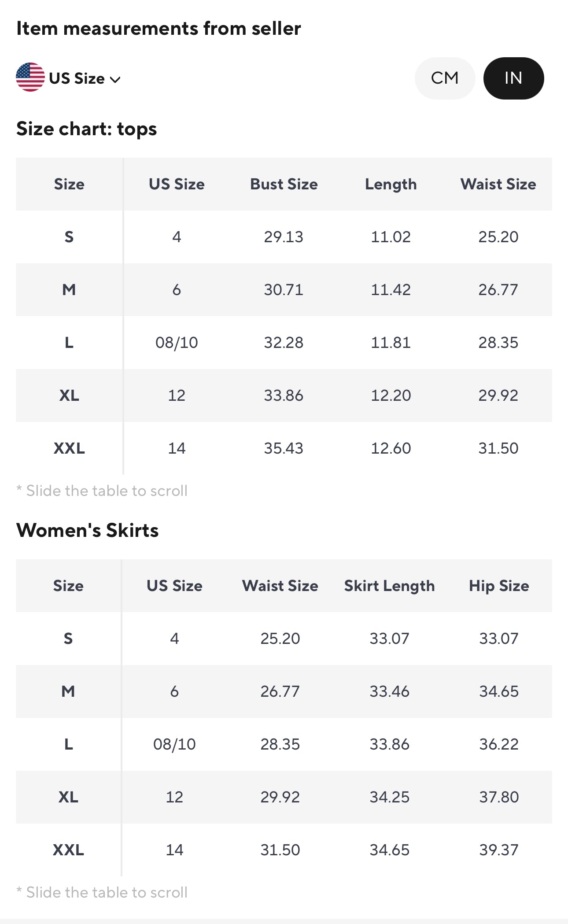
Task: Click bust value 35.43 in XXL row
Action: pos(284,448)
